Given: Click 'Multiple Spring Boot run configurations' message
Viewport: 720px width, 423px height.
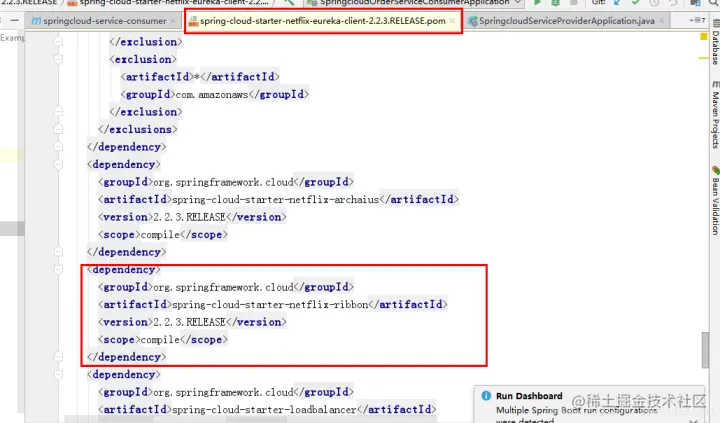Looking at the screenshot, I should [576, 411].
